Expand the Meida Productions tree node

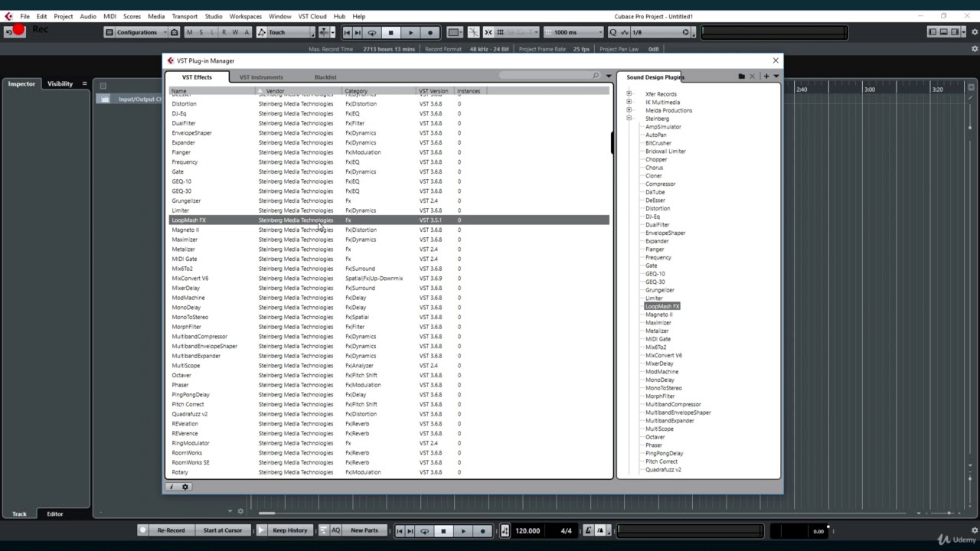pyautogui.click(x=629, y=110)
